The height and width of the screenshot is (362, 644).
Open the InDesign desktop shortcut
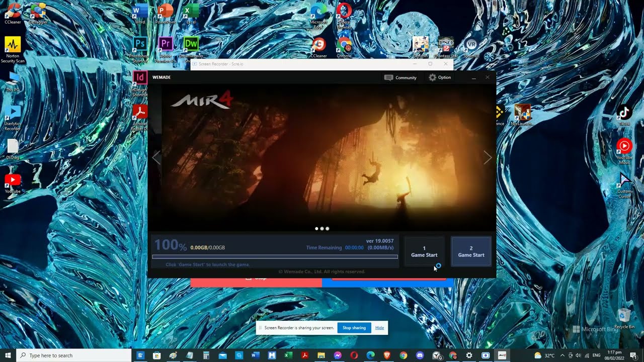click(139, 83)
